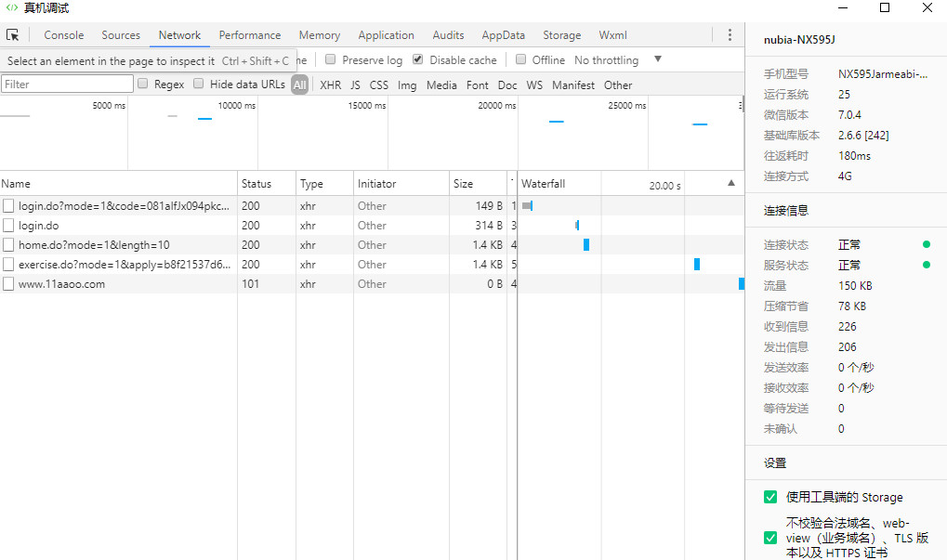Toggle the Preserve log checkbox
The width and height of the screenshot is (947, 560).
pyautogui.click(x=330, y=59)
